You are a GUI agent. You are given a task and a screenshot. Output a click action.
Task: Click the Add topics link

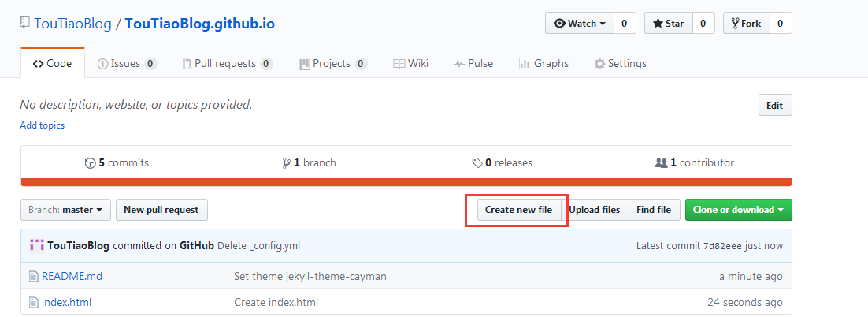pyautogui.click(x=42, y=125)
